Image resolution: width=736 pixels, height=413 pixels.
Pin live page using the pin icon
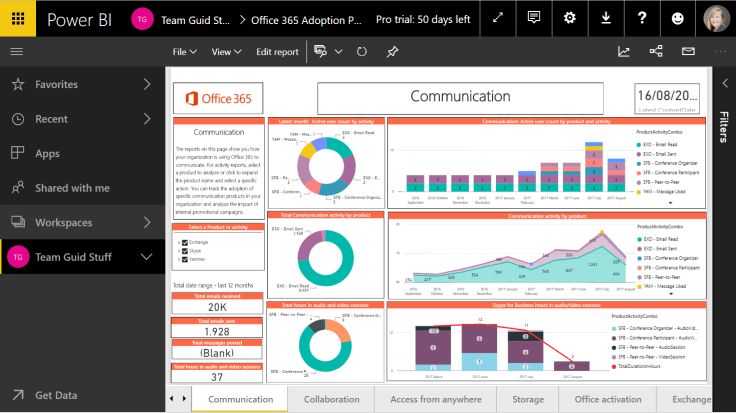[392, 51]
